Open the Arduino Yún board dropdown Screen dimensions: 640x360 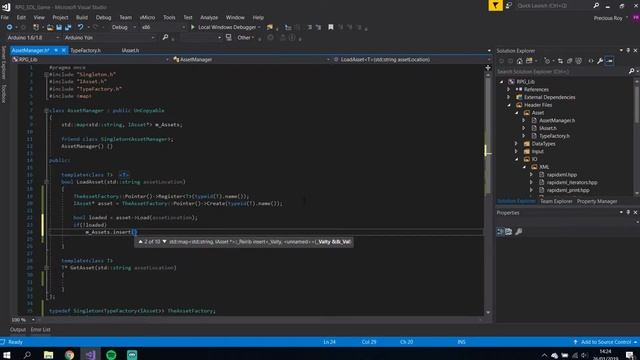click(109, 38)
